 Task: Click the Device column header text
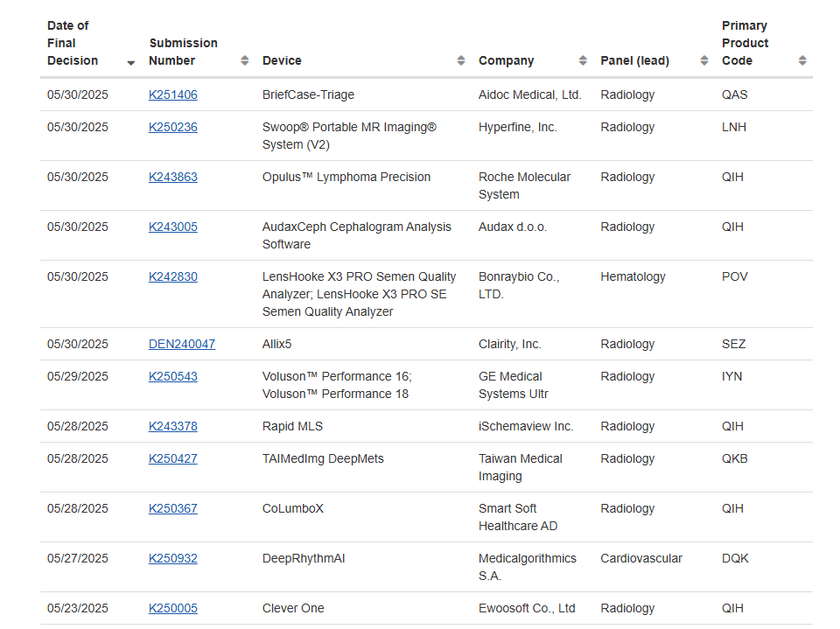(x=282, y=60)
